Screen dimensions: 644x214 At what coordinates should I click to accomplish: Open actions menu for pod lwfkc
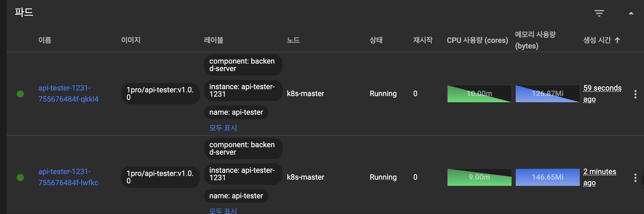(x=635, y=178)
